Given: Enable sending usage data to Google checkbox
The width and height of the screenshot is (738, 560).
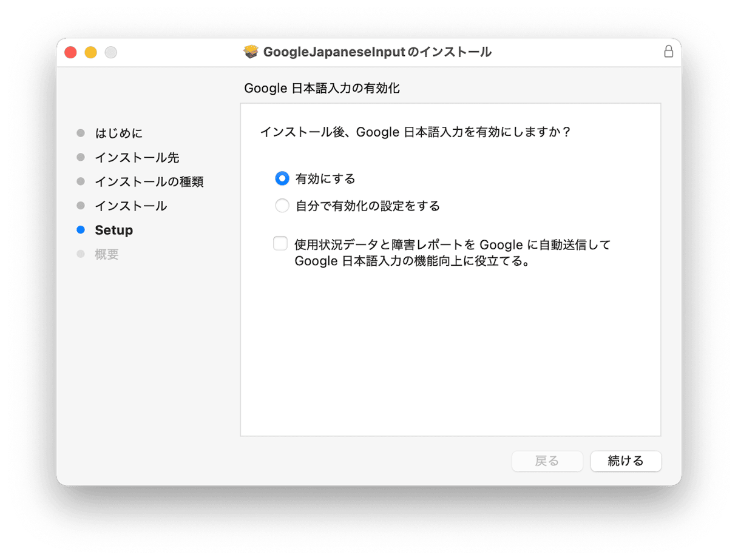Looking at the screenshot, I should pos(280,243).
